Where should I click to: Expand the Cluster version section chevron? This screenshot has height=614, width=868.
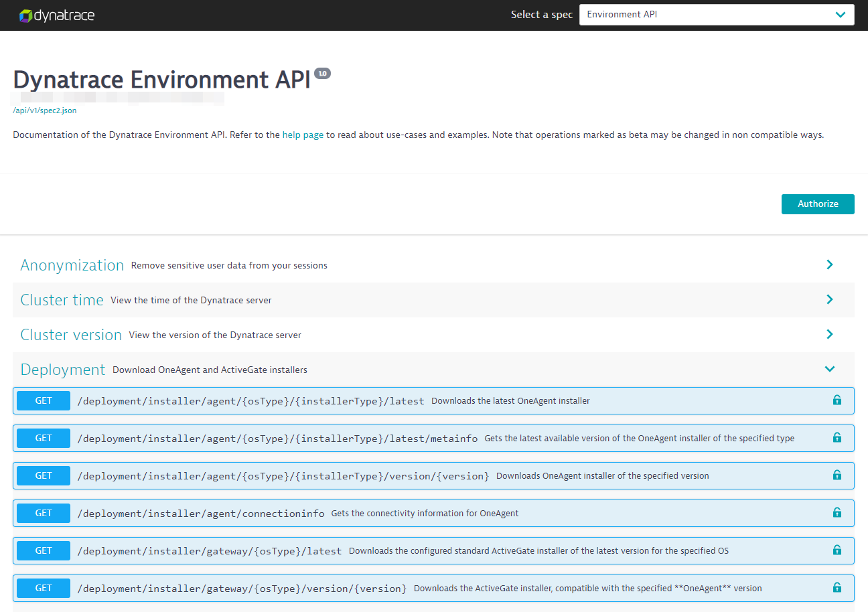point(830,334)
